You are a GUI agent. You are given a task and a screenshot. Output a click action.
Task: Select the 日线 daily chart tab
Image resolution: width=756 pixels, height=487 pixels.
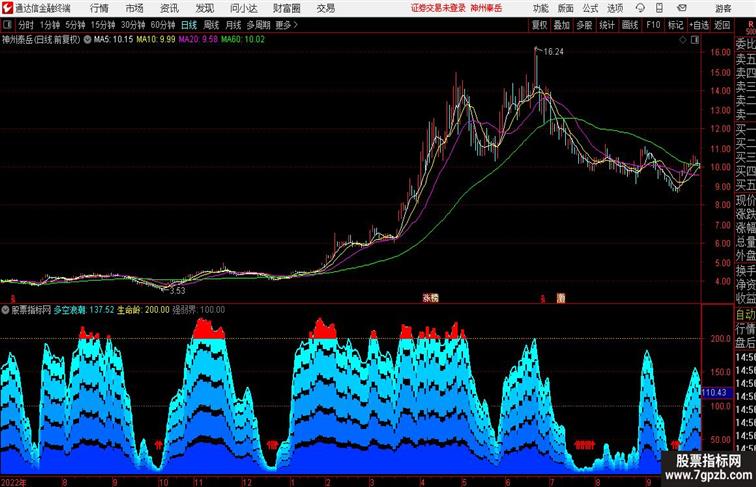coord(189,25)
